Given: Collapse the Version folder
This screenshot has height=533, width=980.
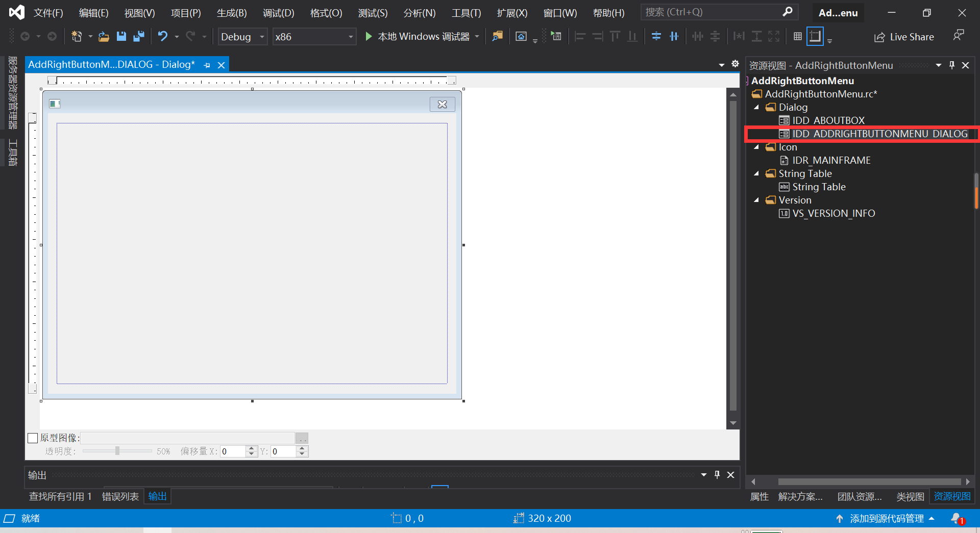Looking at the screenshot, I should 757,200.
